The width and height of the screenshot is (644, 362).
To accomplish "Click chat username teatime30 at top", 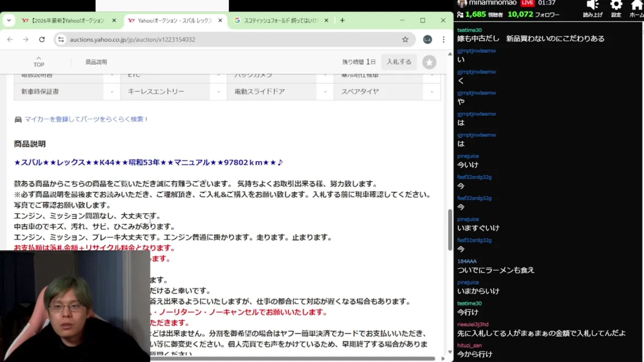I will click(469, 30).
